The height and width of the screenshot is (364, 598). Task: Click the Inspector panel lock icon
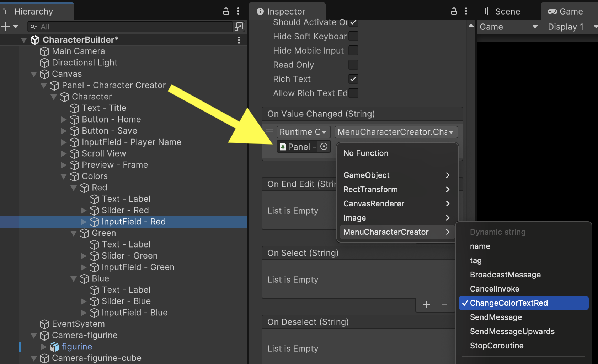click(x=454, y=11)
